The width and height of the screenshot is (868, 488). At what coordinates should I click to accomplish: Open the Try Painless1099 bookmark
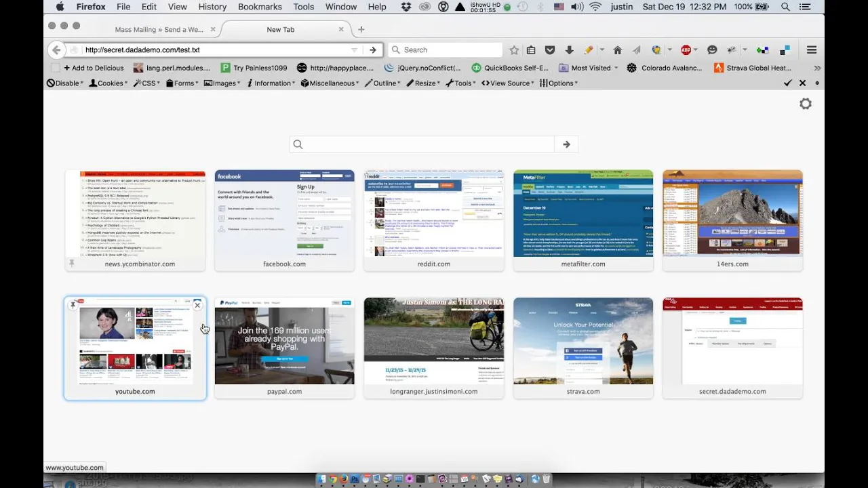(254, 68)
